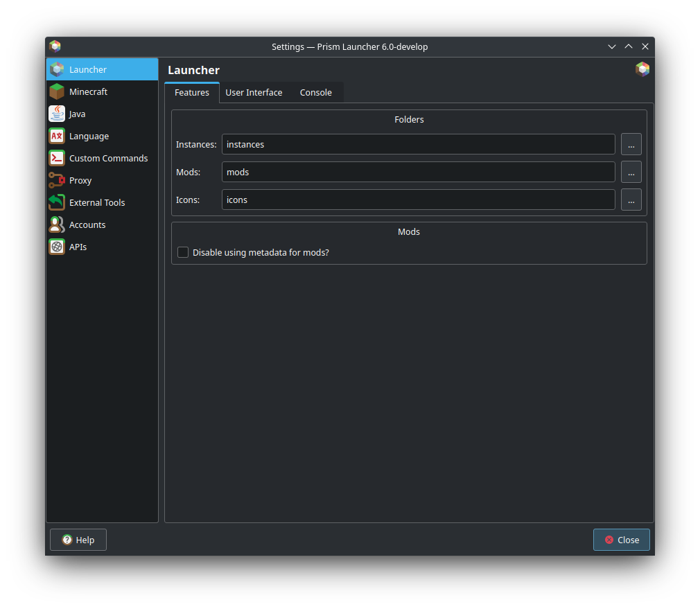
Task: Open the Console tab
Action: pos(315,92)
